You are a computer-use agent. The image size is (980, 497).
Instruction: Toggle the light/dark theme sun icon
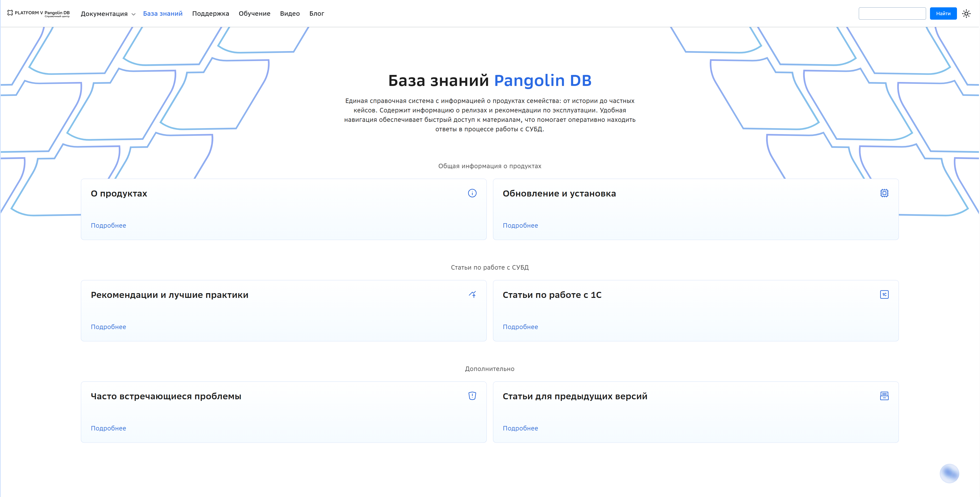pyautogui.click(x=966, y=14)
